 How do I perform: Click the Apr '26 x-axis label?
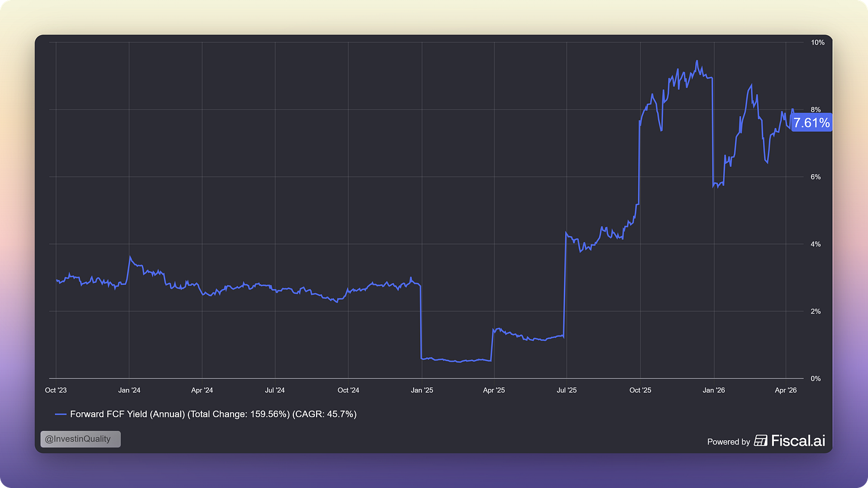pos(786,390)
